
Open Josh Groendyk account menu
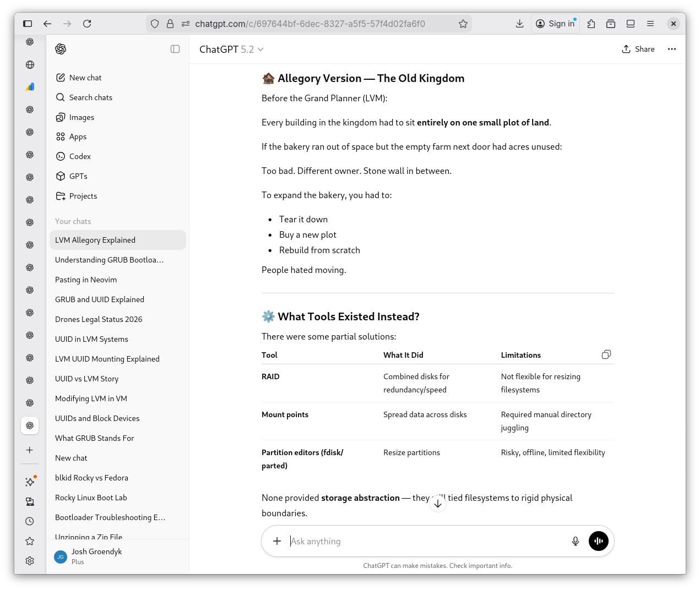96,556
